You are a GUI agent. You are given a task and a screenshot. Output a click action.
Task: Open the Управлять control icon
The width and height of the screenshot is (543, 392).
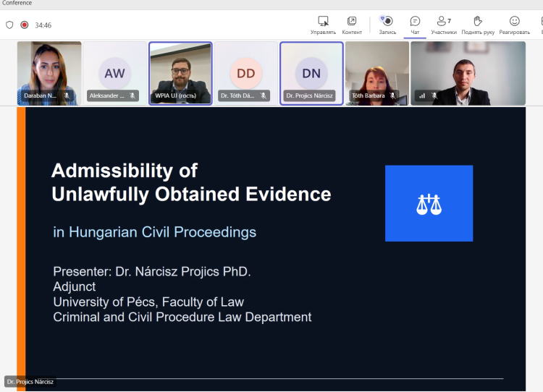coord(323,21)
